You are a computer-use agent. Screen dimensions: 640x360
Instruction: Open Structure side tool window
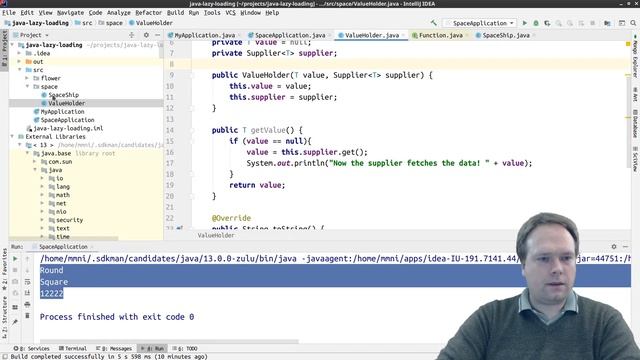pyautogui.click(x=4, y=317)
